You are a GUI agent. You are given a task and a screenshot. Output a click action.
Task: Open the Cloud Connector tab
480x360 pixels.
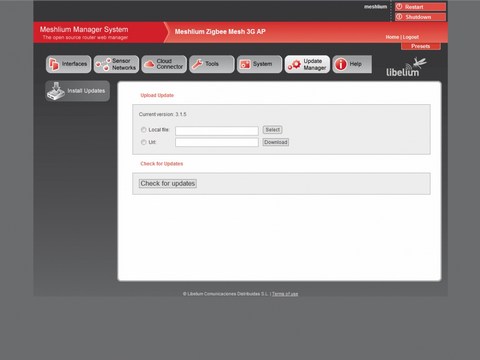(x=164, y=64)
